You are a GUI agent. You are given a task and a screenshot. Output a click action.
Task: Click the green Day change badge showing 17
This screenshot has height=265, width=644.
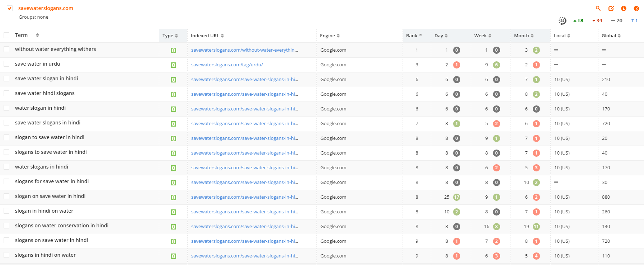(x=457, y=197)
